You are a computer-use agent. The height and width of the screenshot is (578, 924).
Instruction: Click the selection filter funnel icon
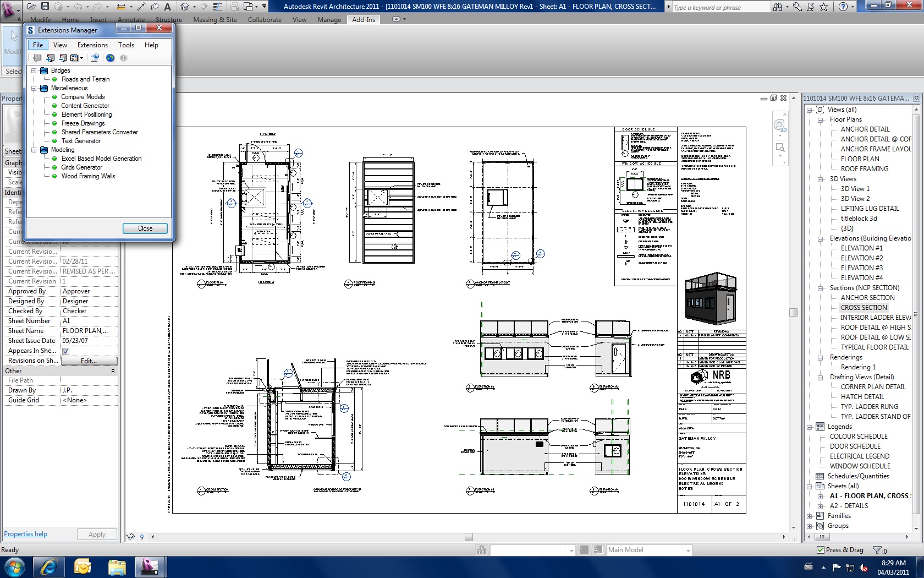[x=878, y=550]
